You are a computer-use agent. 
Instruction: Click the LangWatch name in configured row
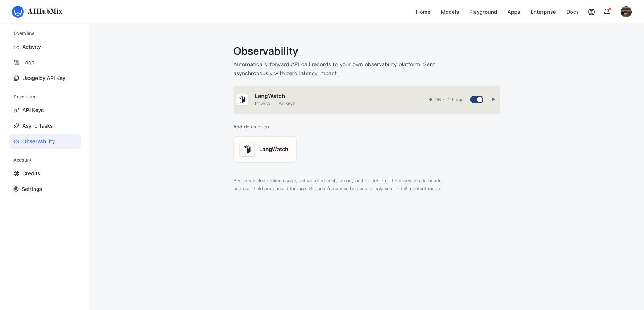270,96
